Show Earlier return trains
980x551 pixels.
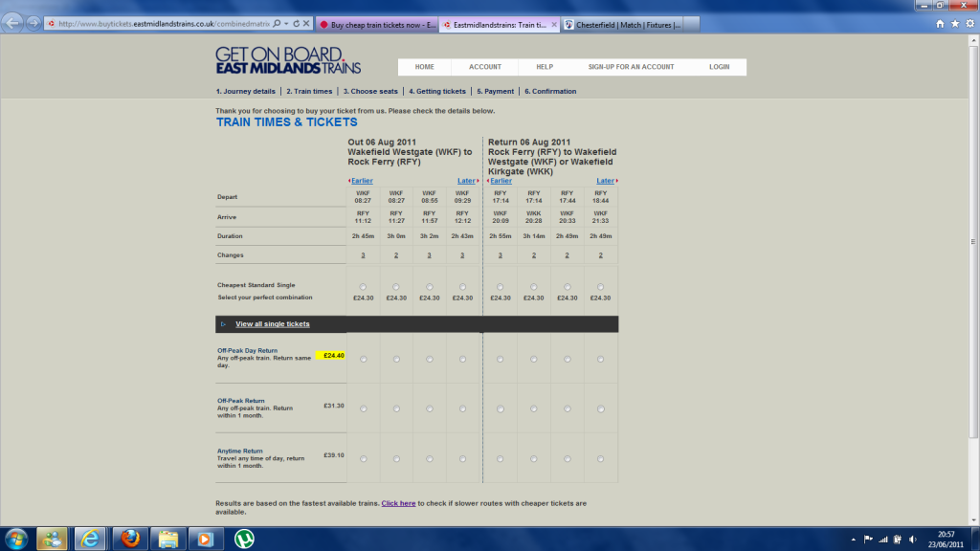(x=500, y=181)
